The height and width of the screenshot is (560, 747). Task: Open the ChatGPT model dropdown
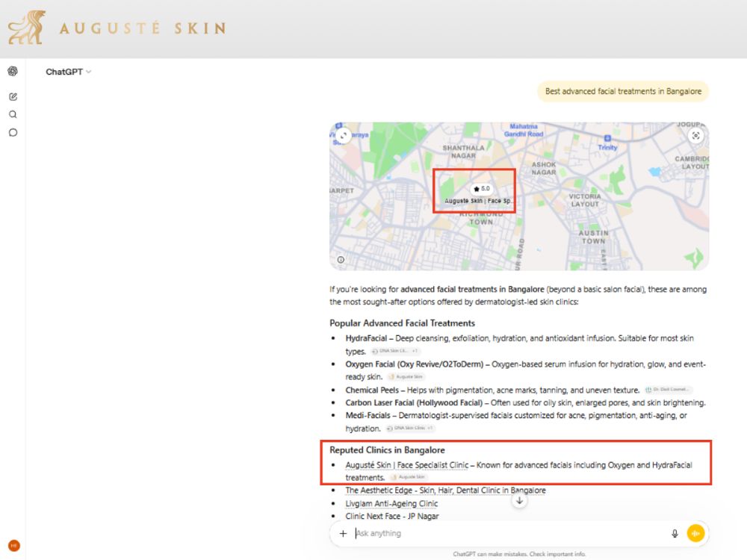[x=68, y=72]
